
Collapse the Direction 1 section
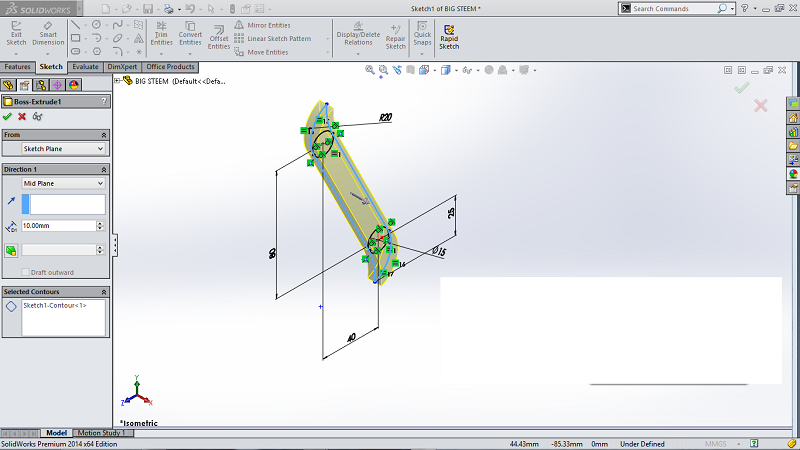pyautogui.click(x=104, y=169)
